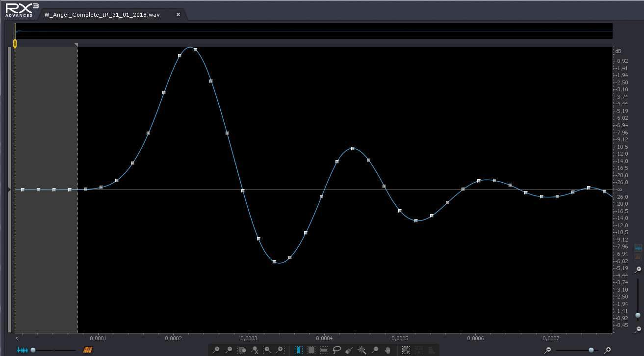This screenshot has width=644, height=356.
Task: Select the Lasso selection tool
Action: 337,350
